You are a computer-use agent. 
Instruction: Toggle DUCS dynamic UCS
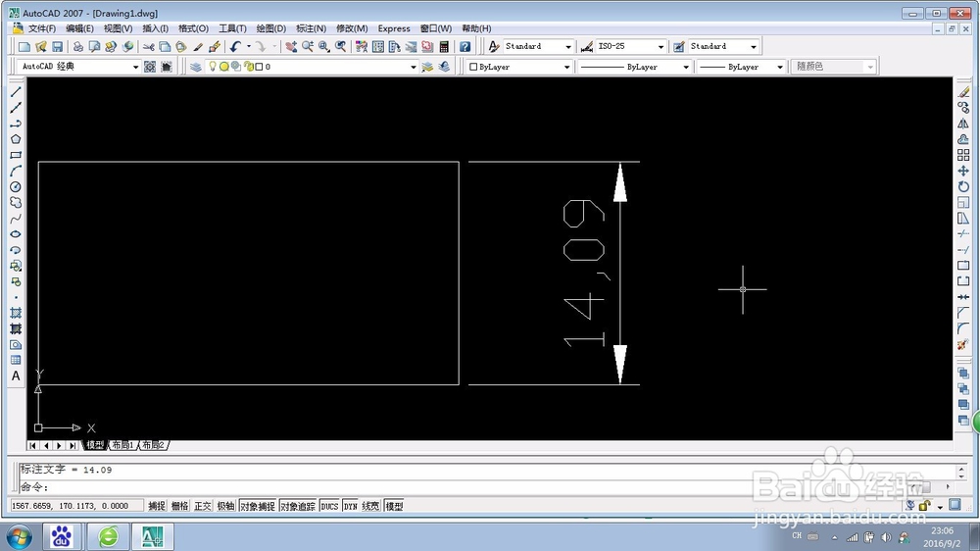click(329, 506)
